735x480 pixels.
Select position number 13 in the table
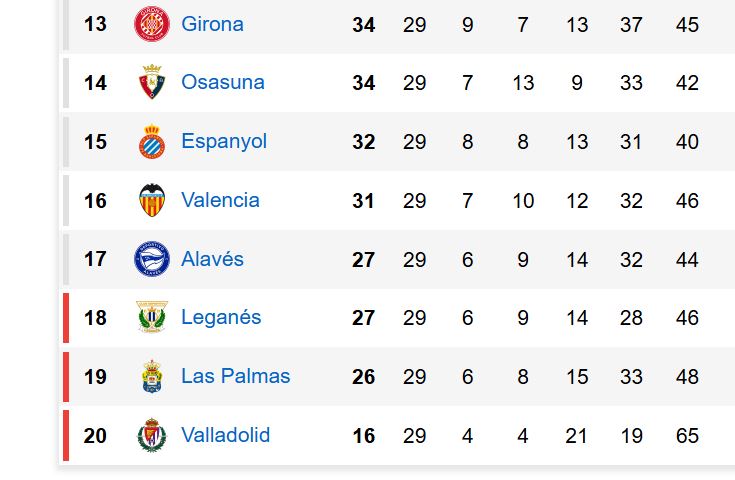[x=95, y=24]
